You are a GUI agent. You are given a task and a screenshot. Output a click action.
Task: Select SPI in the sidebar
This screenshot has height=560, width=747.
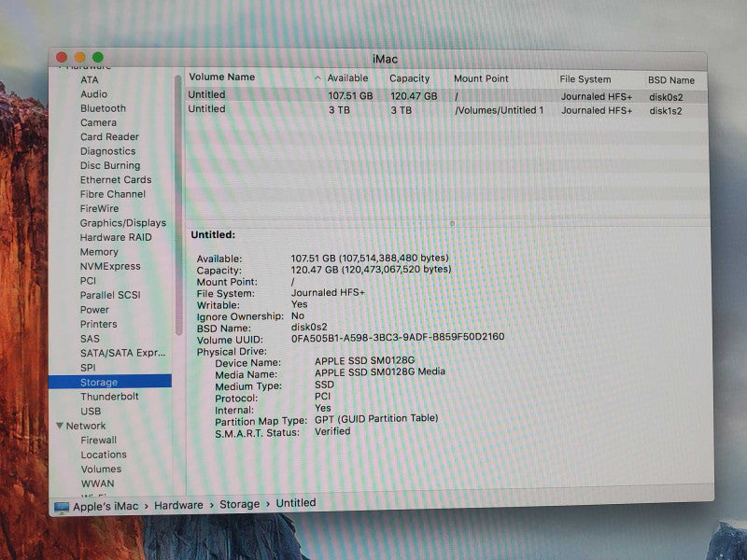tap(88, 368)
